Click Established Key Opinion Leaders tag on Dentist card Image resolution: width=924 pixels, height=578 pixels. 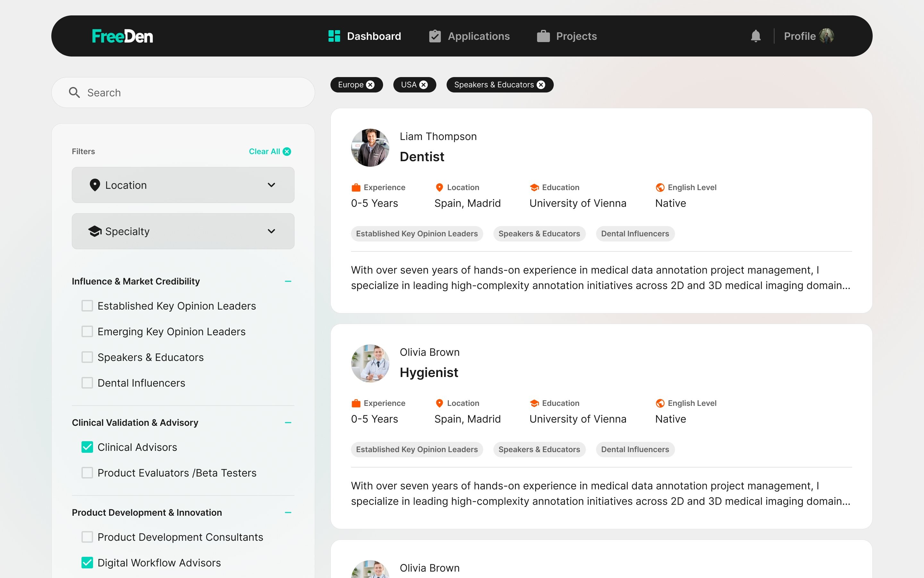[417, 233]
